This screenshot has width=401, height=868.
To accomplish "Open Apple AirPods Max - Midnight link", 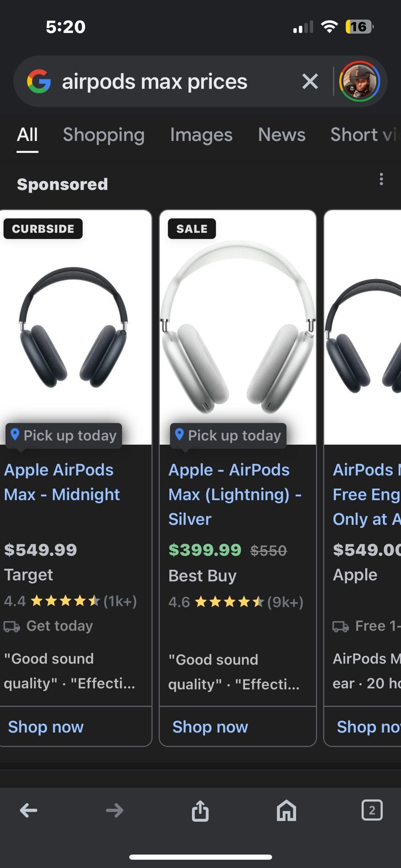I will coord(62,482).
